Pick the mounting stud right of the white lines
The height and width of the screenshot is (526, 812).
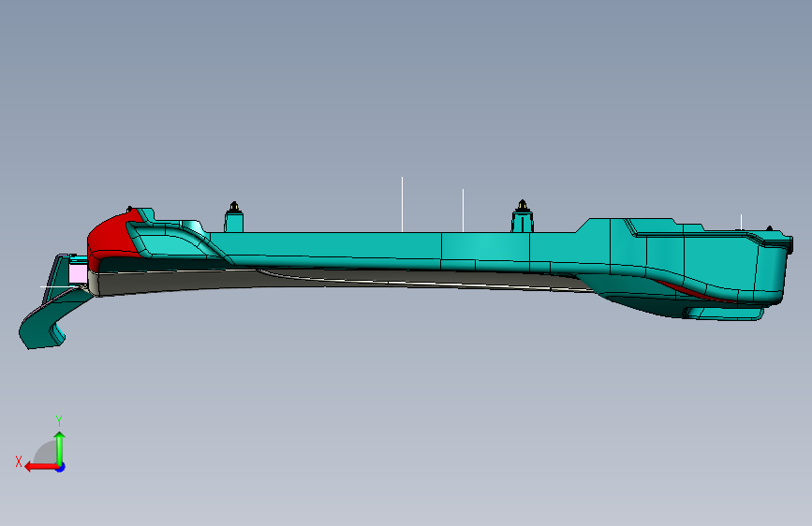[523, 215]
